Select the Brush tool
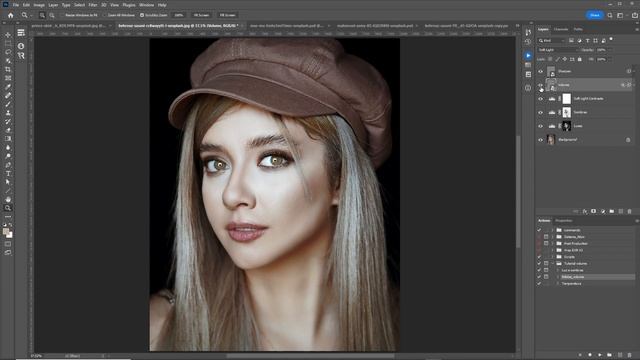 (x=8, y=104)
